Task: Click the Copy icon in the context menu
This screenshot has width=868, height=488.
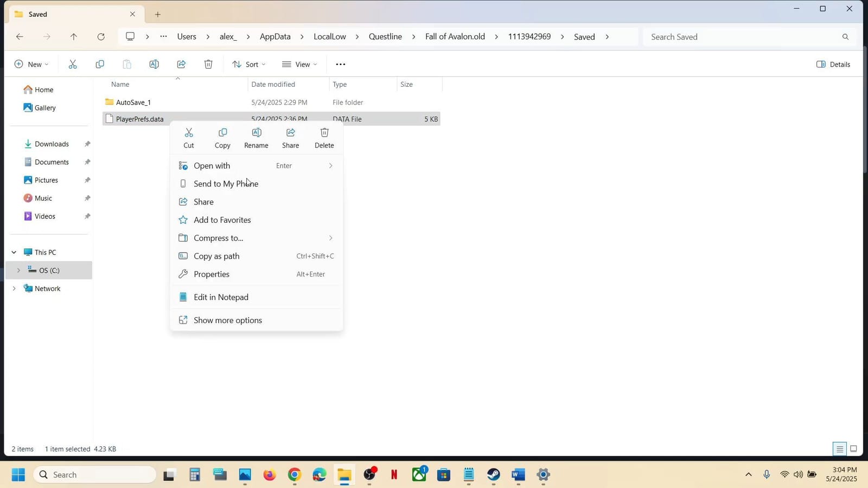Action: pos(222,138)
